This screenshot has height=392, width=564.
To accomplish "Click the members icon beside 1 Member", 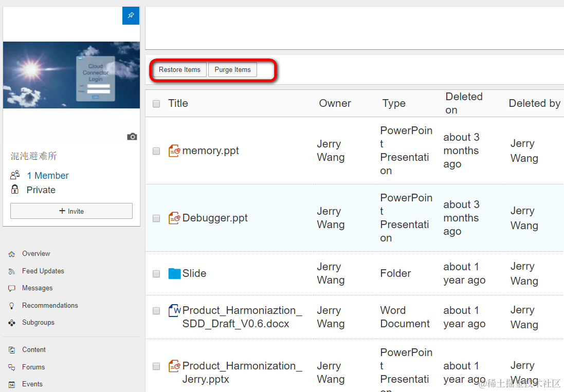I will click(15, 175).
